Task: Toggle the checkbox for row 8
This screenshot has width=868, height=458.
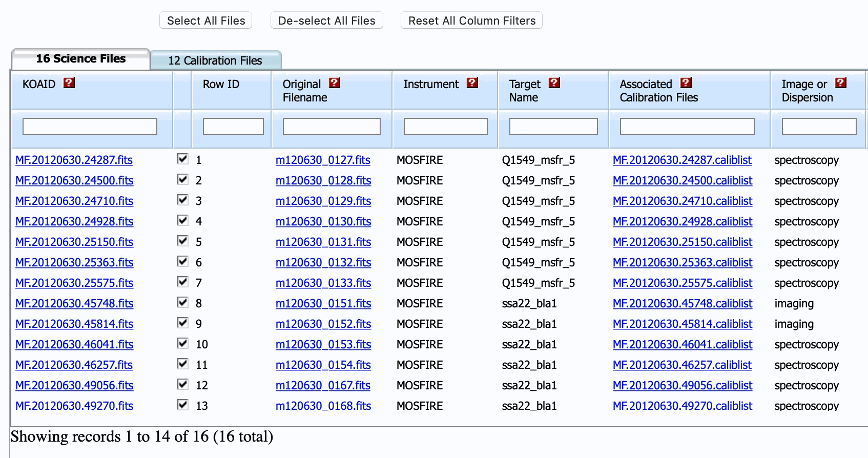Action: pyautogui.click(x=182, y=302)
